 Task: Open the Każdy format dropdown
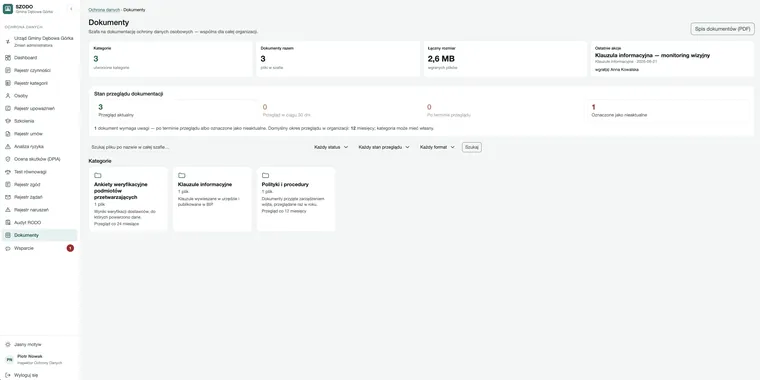(x=437, y=147)
